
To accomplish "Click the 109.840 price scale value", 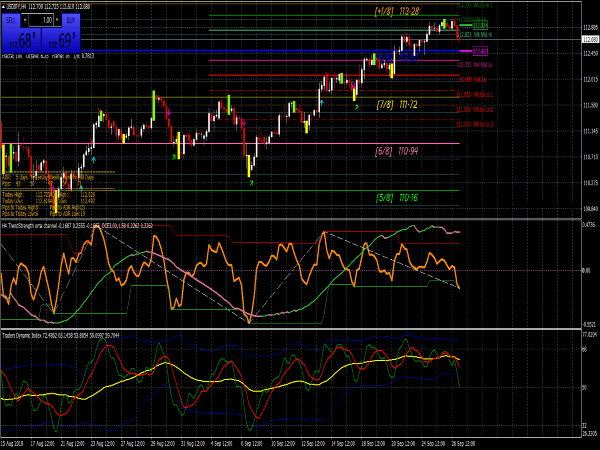I will 590,209.
